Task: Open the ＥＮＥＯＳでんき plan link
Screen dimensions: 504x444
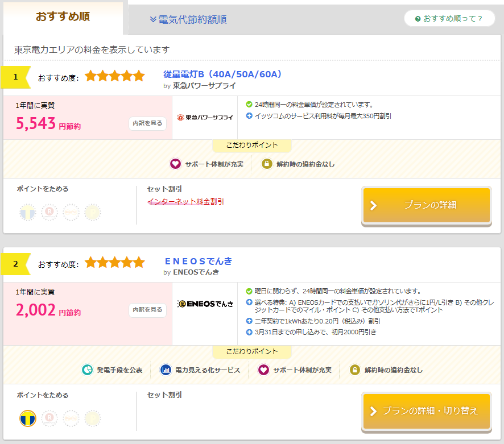Action: [x=198, y=261]
